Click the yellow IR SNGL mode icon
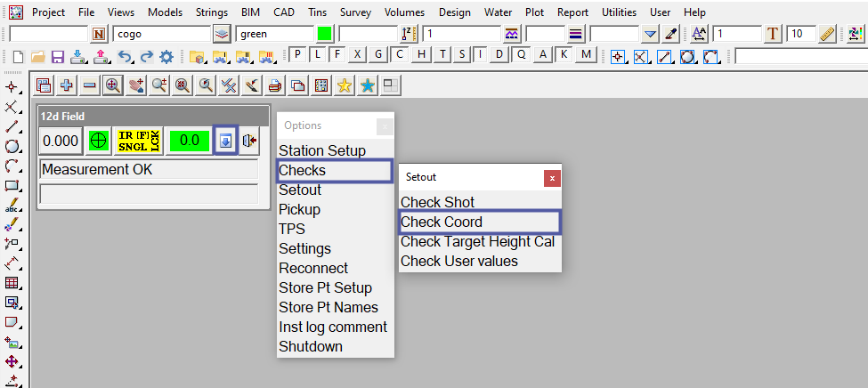This screenshot has height=388, width=868. 138,141
